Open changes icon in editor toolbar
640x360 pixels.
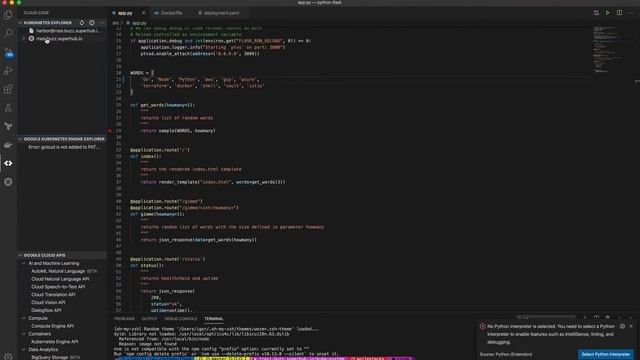[596, 13]
